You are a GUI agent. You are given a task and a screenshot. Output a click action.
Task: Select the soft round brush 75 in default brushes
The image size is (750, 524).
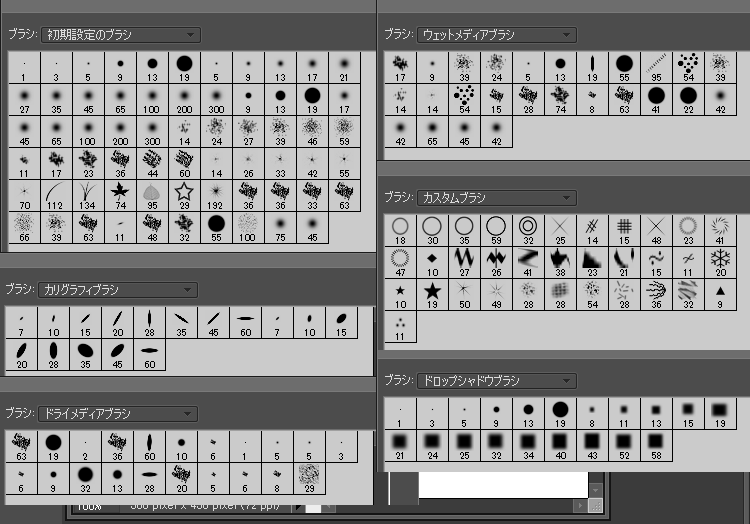point(280,228)
